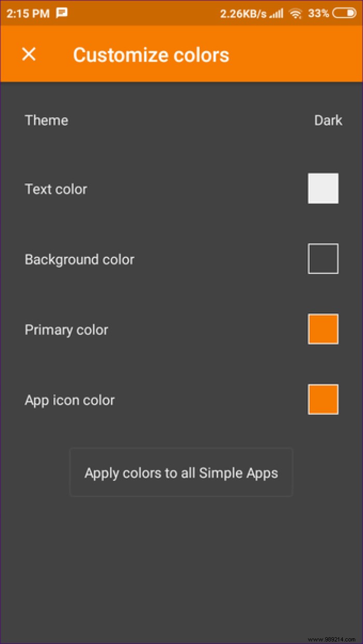
Task: Open the Theme selector set to Dark
Action: [328, 120]
